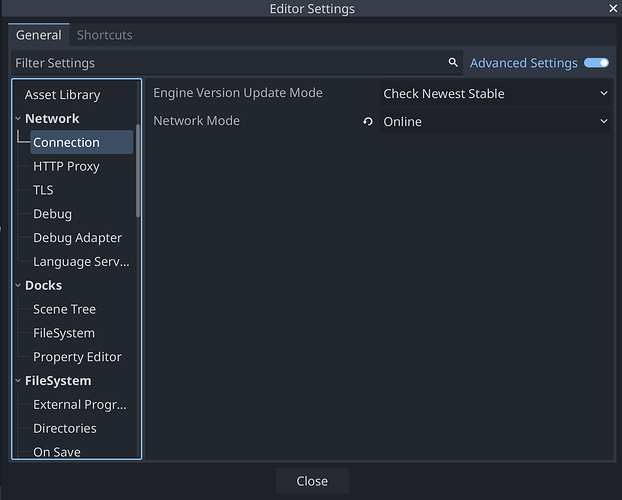
Task: Open Engine Version Update Mode dropdown
Action: [495, 94]
